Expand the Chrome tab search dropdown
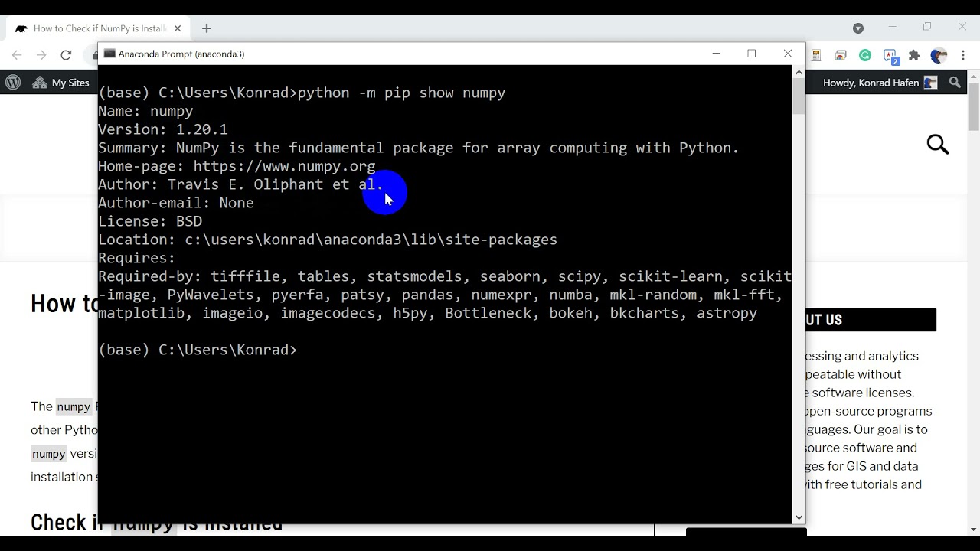The image size is (980, 551). pos(858,28)
